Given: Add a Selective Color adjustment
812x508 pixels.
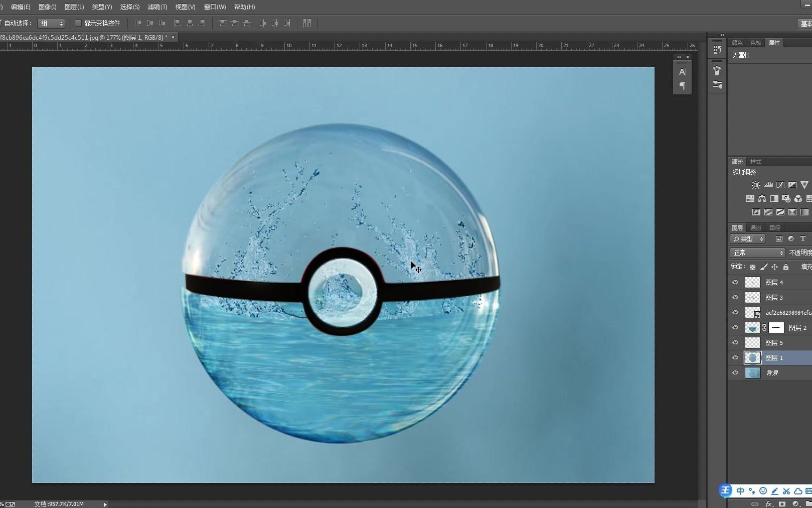Looking at the screenshot, I should [x=792, y=212].
